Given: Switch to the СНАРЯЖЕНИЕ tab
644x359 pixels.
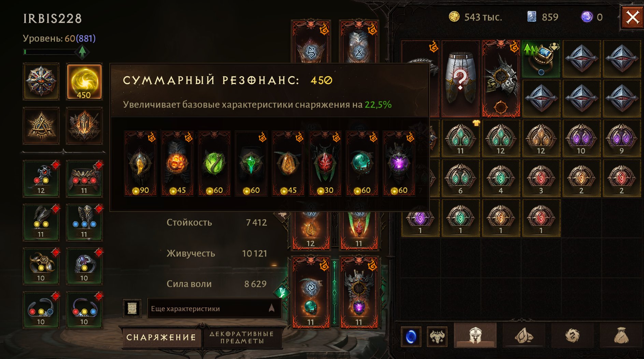Looking at the screenshot, I should pyautogui.click(x=161, y=337).
